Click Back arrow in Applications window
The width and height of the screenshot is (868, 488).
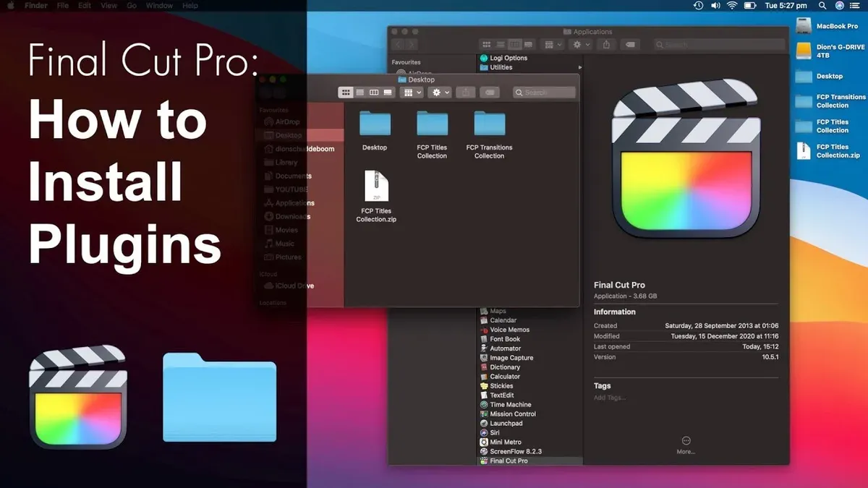coord(396,45)
